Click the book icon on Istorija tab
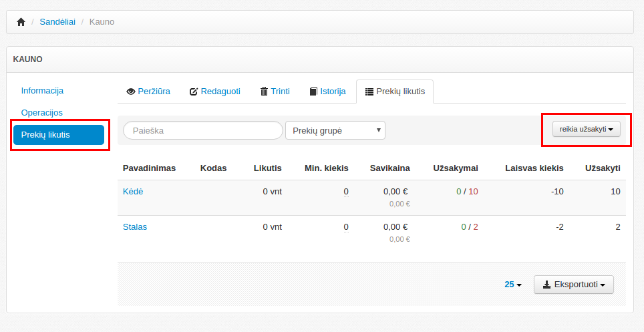Screen dimensions: 644x332 (313, 92)
